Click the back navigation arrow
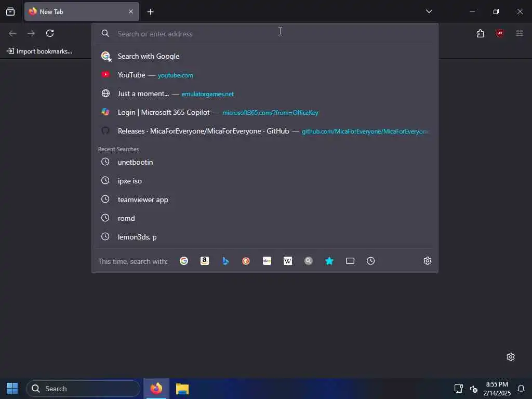The height and width of the screenshot is (399, 532). point(12,33)
